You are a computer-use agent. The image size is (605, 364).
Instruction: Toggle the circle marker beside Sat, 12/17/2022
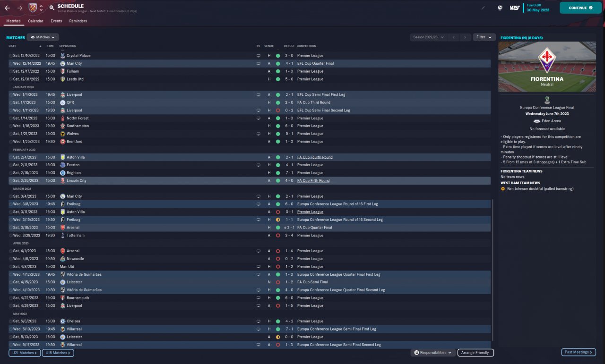11,71
